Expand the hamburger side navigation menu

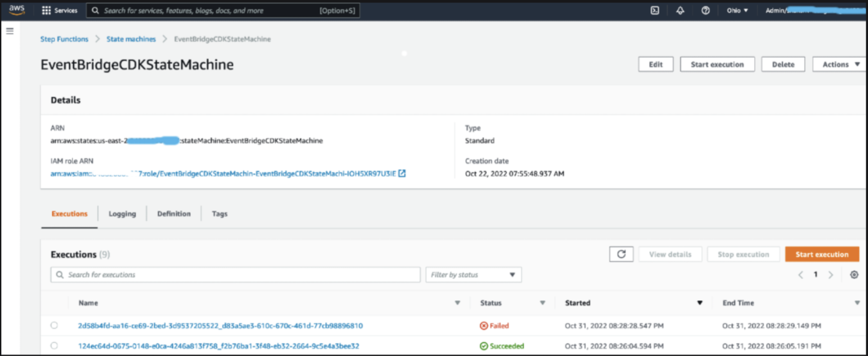click(10, 31)
